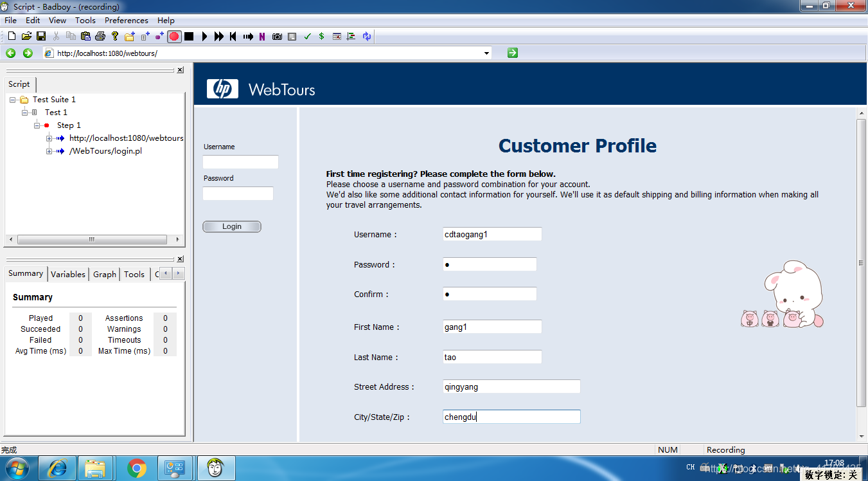The width and height of the screenshot is (868, 481).
Task: Click the Login button in the sidebar
Action: pyautogui.click(x=232, y=226)
